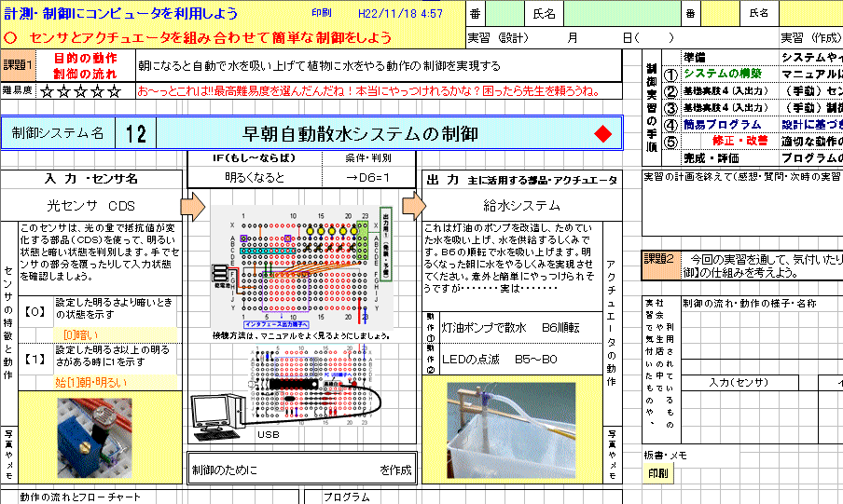Select circled number ④ for 簡易プログラム
Screen dimensions: 843x504
tap(670, 124)
